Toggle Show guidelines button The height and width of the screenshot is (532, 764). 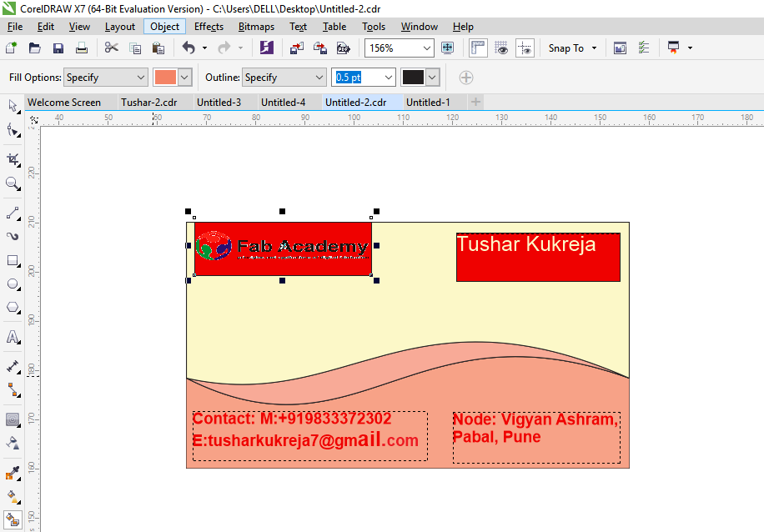[525, 48]
